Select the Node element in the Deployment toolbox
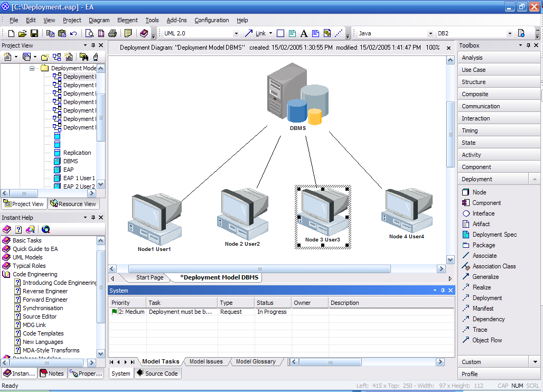 (479, 192)
